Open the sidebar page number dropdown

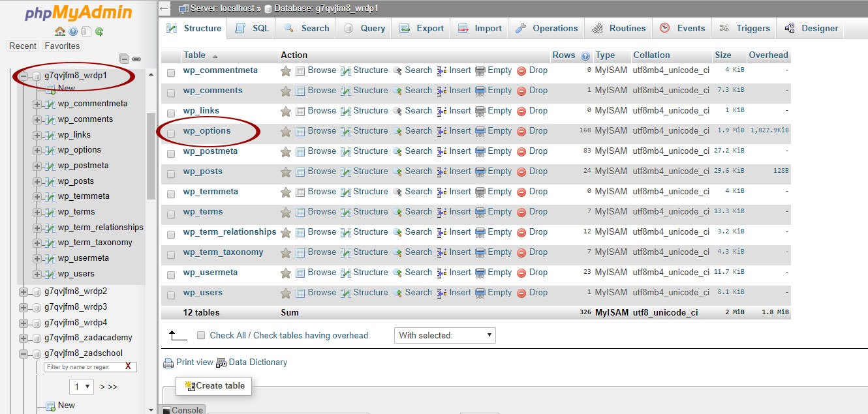click(x=82, y=387)
